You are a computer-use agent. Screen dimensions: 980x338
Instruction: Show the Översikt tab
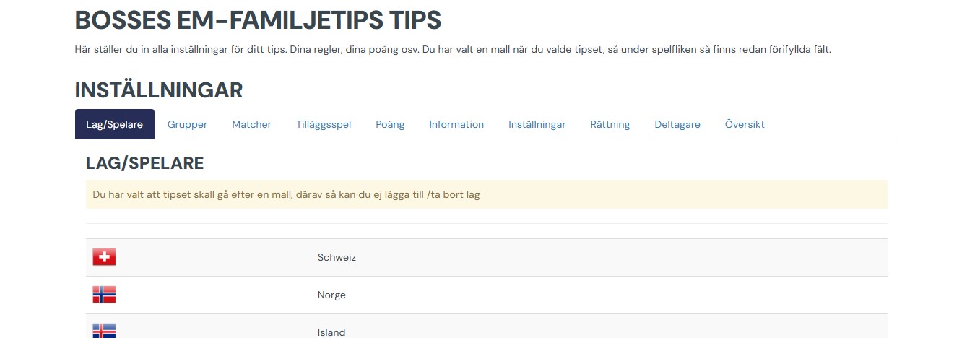click(745, 124)
